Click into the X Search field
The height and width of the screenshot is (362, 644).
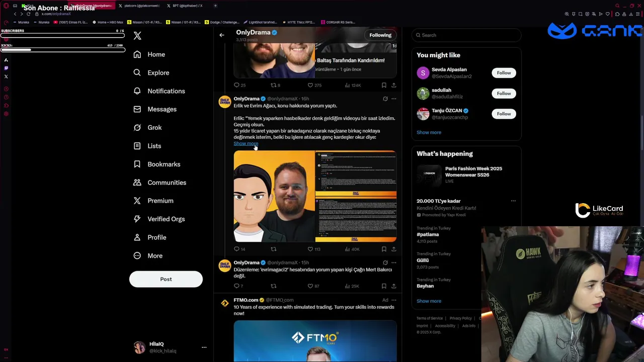466,35
